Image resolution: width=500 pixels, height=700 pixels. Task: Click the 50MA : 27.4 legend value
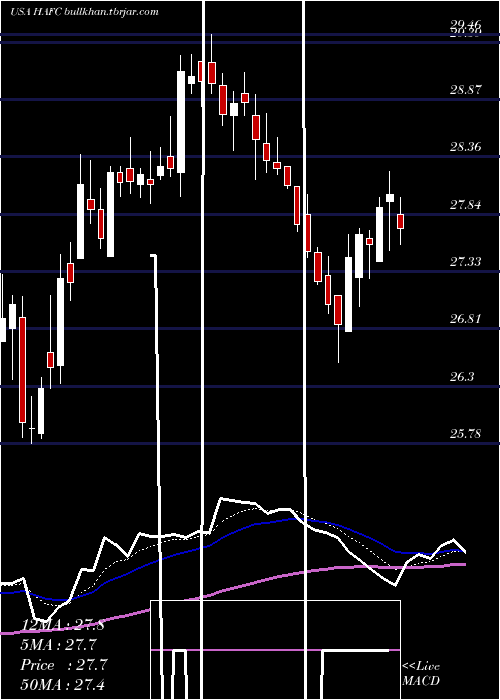(x=62, y=685)
